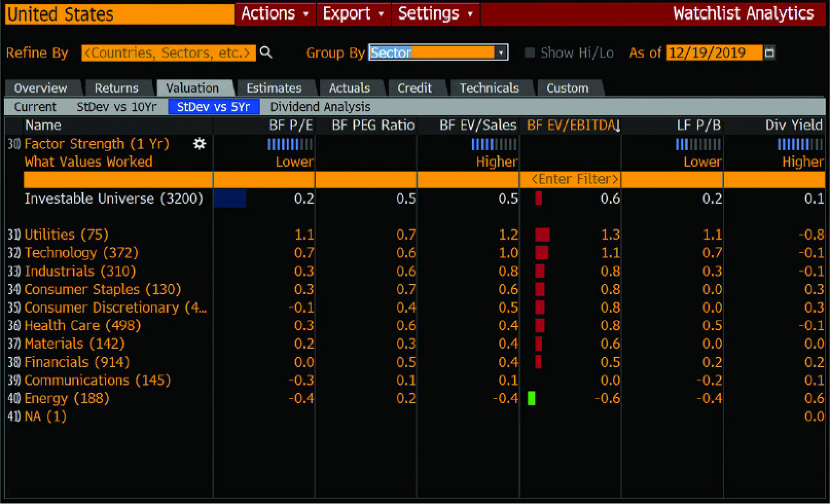Click the Energy (188) sector label
This screenshot has height=504, width=830.
(66, 398)
